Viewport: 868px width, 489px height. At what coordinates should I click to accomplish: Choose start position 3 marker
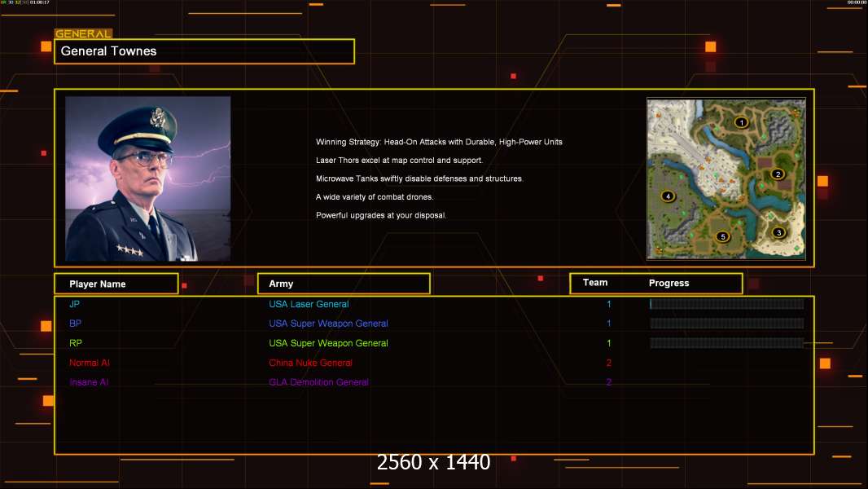click(x=779, y=232)
